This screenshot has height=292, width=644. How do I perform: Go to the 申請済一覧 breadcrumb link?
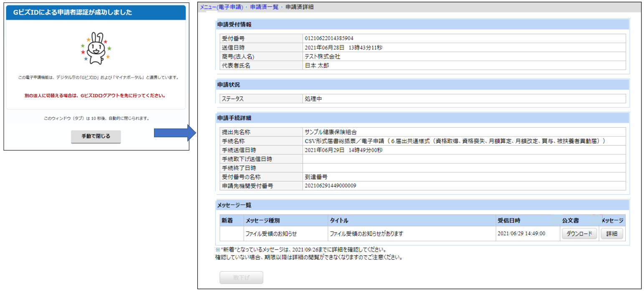(x=264, y=7)
